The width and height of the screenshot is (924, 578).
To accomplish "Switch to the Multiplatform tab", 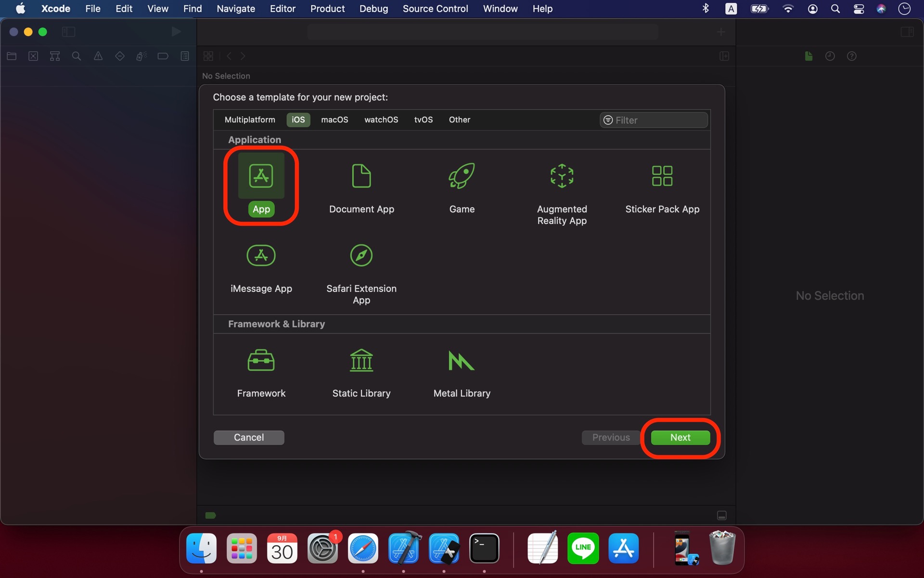I will tap(250, 120).
